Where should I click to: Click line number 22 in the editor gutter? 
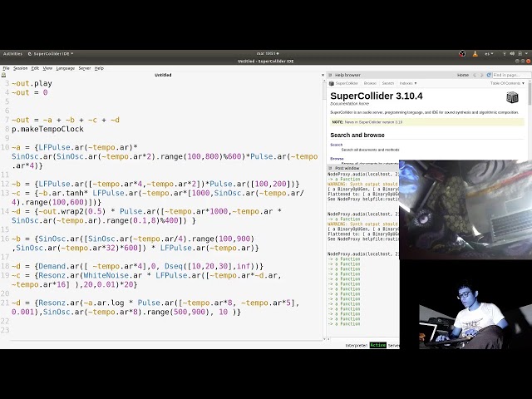coord(5,321)
